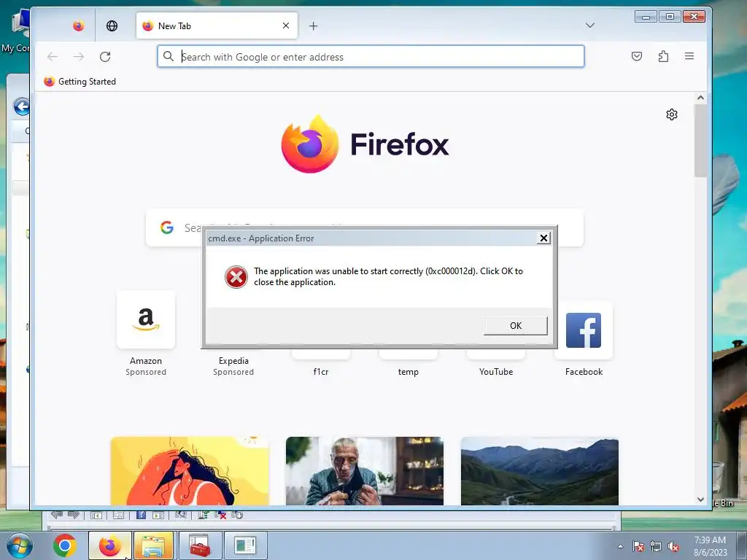Reload the current Firefox page

pos(105,57)
